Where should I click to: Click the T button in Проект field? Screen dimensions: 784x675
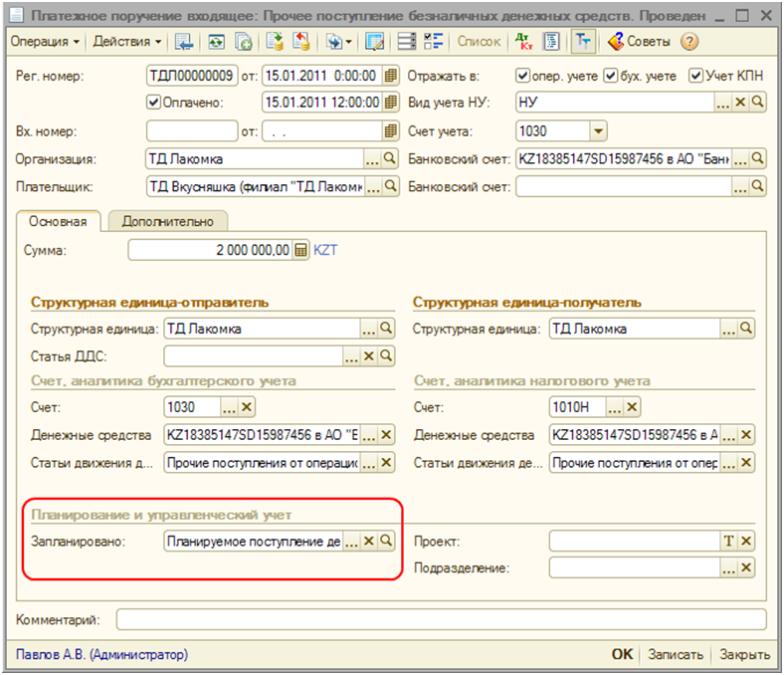pyautogui.click(x=728, y=541)
